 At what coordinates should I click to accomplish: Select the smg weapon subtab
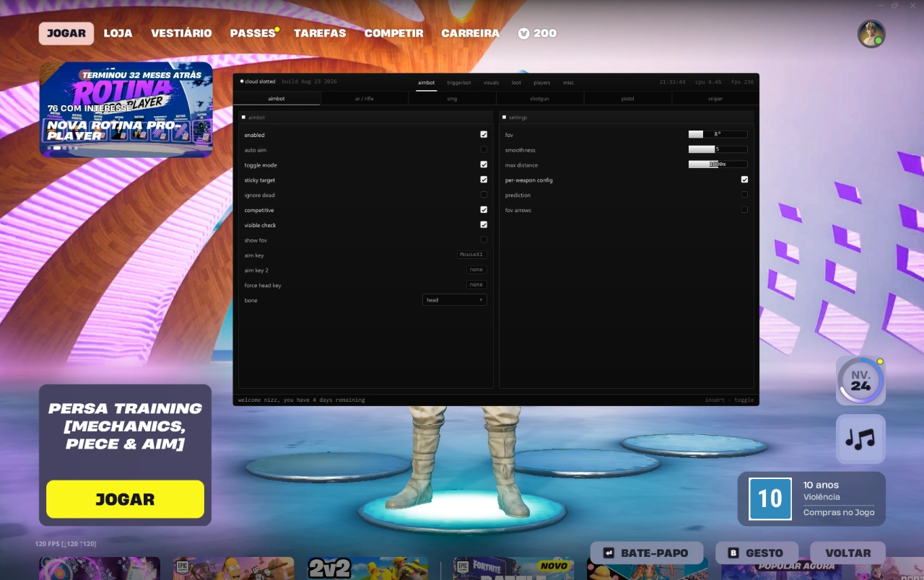coord(452,99)
